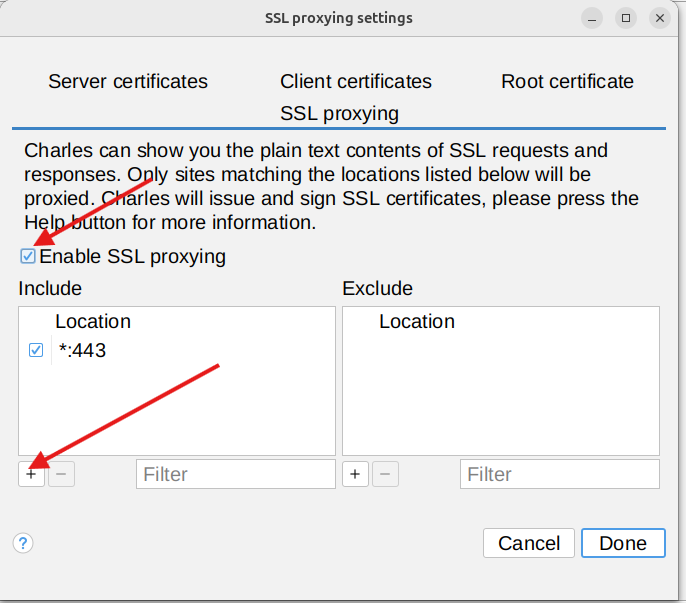Click the Location header in Exclude list
This screenshot has height=603, width=686.
point(417,322)
